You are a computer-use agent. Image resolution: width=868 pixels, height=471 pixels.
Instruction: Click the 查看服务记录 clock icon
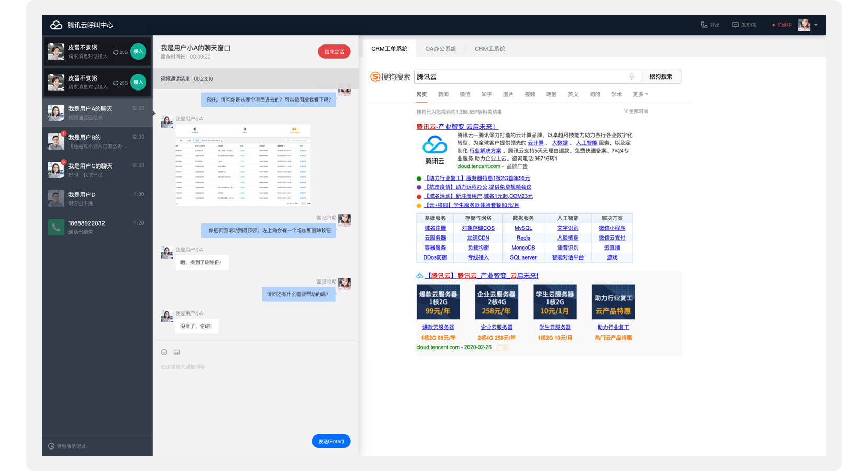tap(51, 446)
